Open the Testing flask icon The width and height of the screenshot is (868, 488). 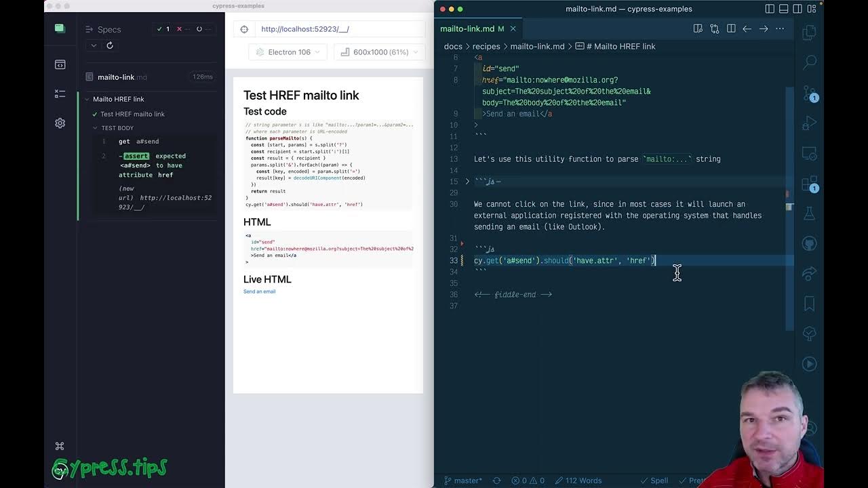[809, 213]
